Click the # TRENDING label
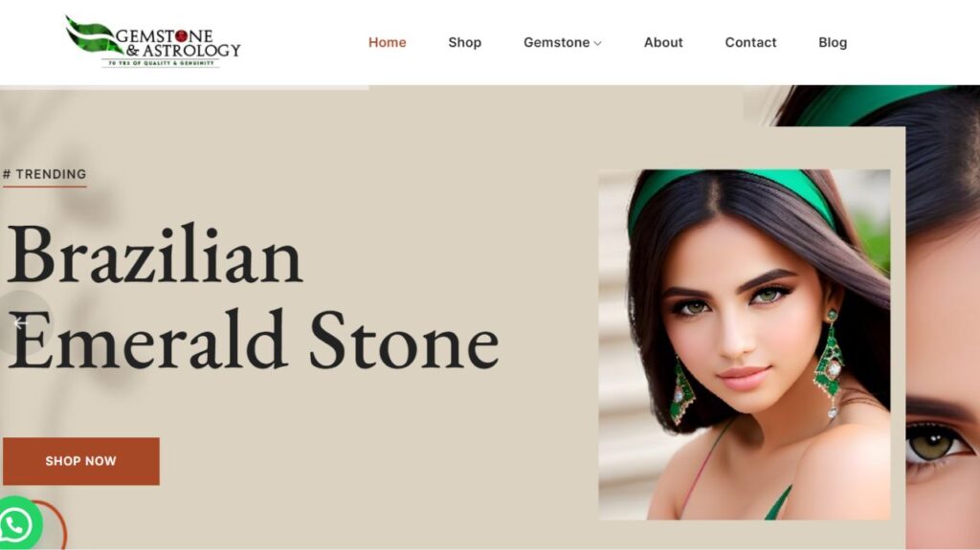The height and width of the screenshot is (550, 980). (x=44, y=174)
